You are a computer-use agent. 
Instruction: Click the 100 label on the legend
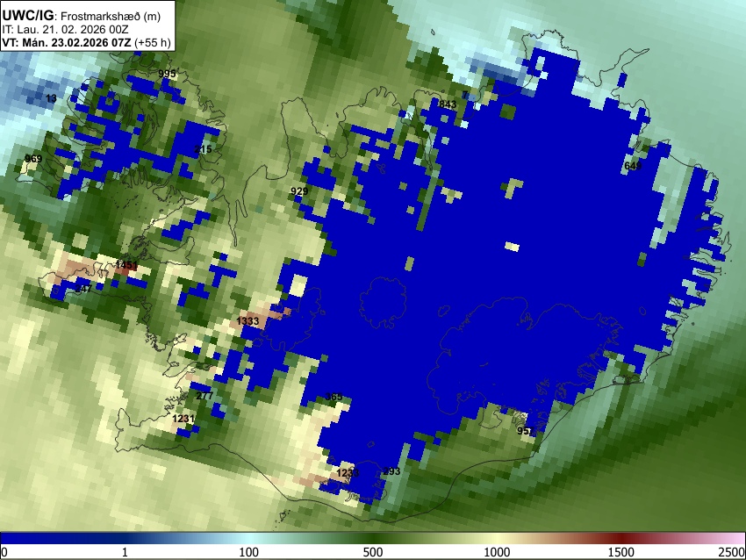[x=248, y=552]
